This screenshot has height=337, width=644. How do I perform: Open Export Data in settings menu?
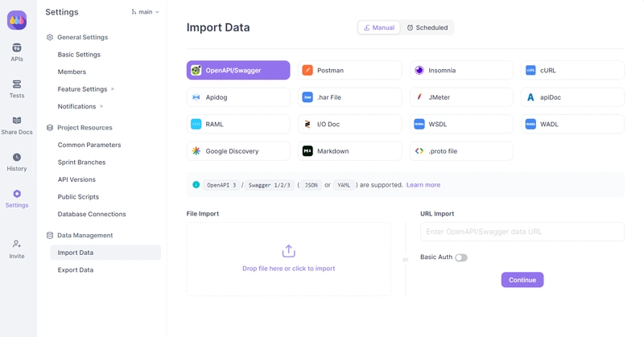76,270
